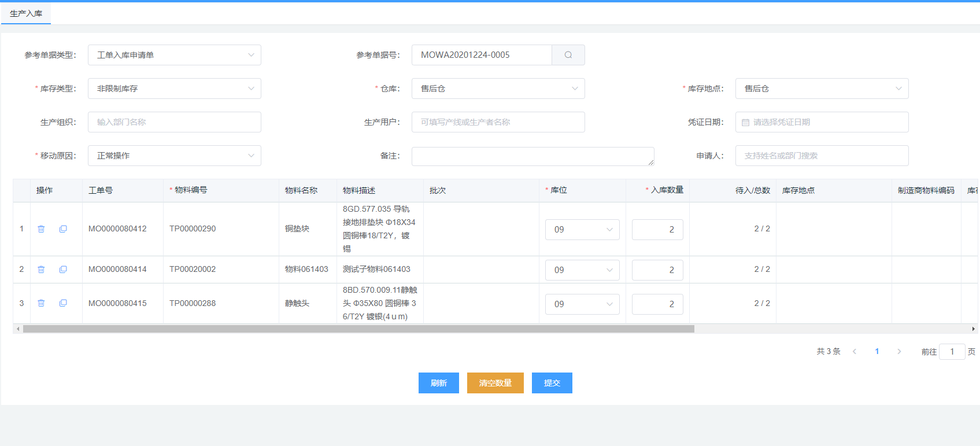Screen dimensions: 980x446
Task: Copy row 1 using the duplicate icon
Action: 63,229
